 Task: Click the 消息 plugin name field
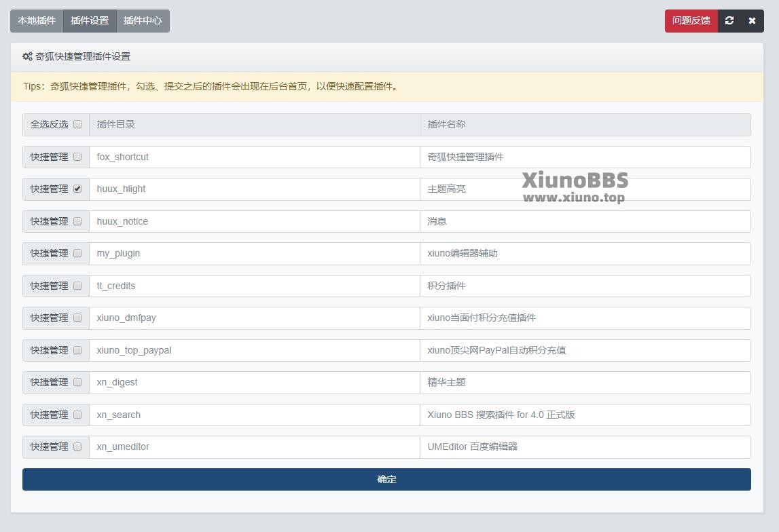coord(585,221)
